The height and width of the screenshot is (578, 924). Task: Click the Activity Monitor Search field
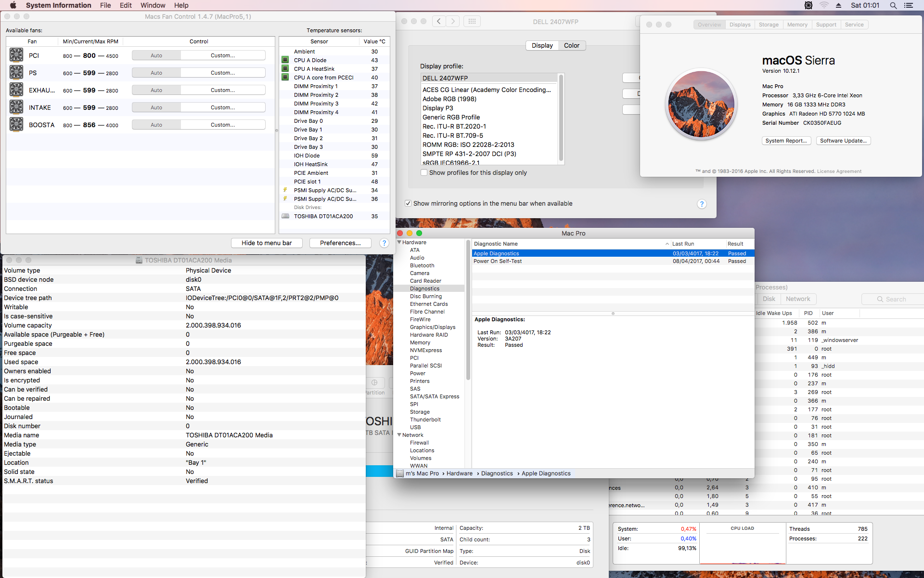tap(893, 299)
